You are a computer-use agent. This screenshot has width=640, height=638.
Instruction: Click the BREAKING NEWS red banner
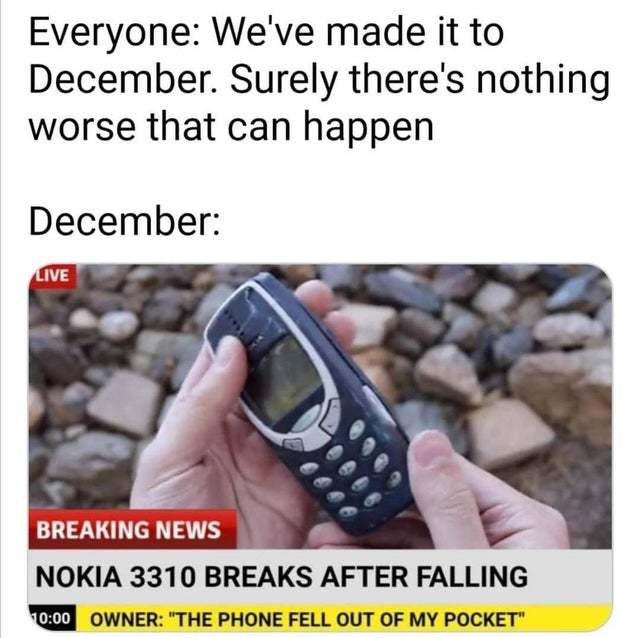coord(132,529)
